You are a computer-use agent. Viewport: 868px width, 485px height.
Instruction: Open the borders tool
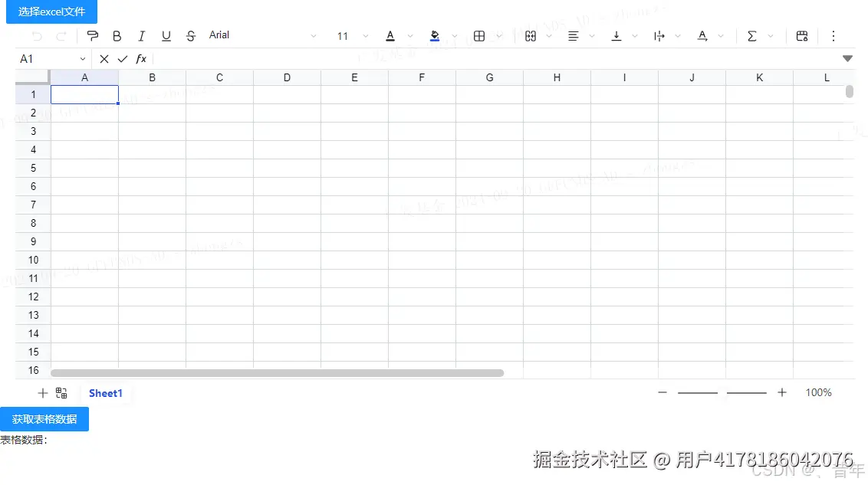coord(481,35)
